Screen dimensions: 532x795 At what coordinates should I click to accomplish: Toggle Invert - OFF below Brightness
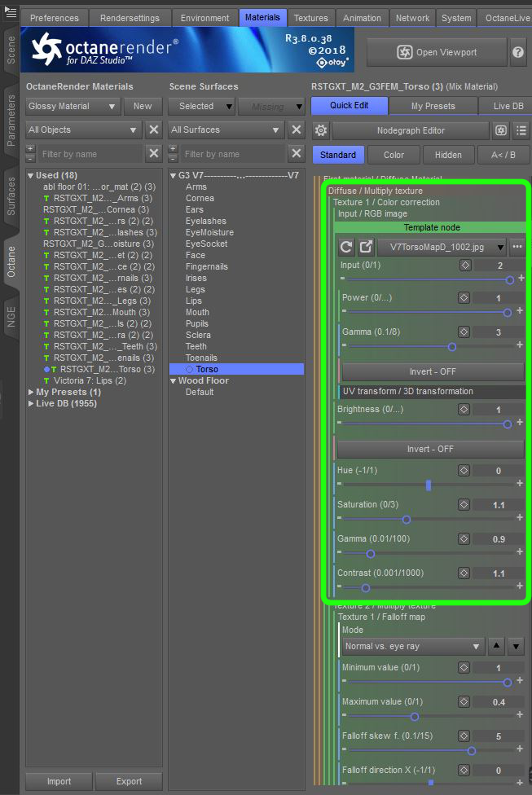(430, 449)
